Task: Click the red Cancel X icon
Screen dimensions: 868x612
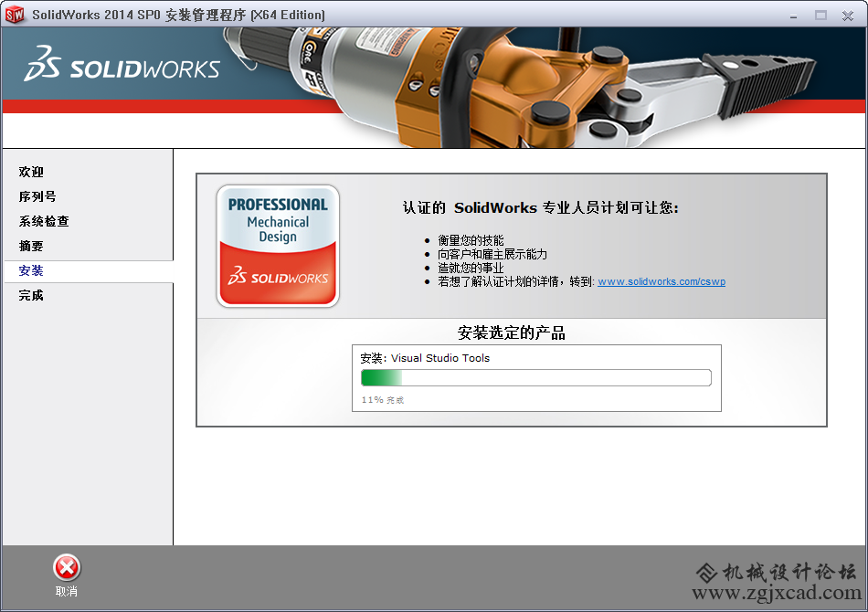Action: pyautogui.click(x=67, y=568)
